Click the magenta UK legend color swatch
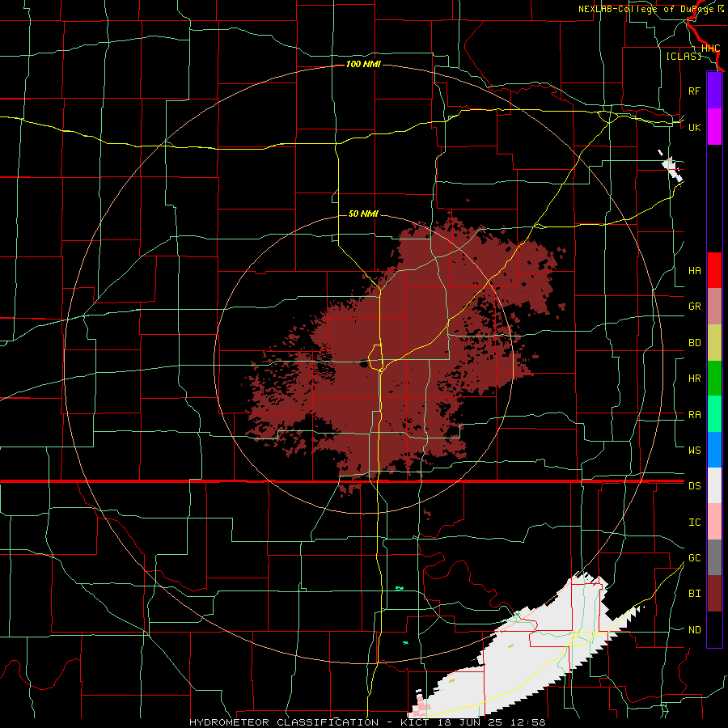The width and height of the screenshot is (728, 728). 714,127
